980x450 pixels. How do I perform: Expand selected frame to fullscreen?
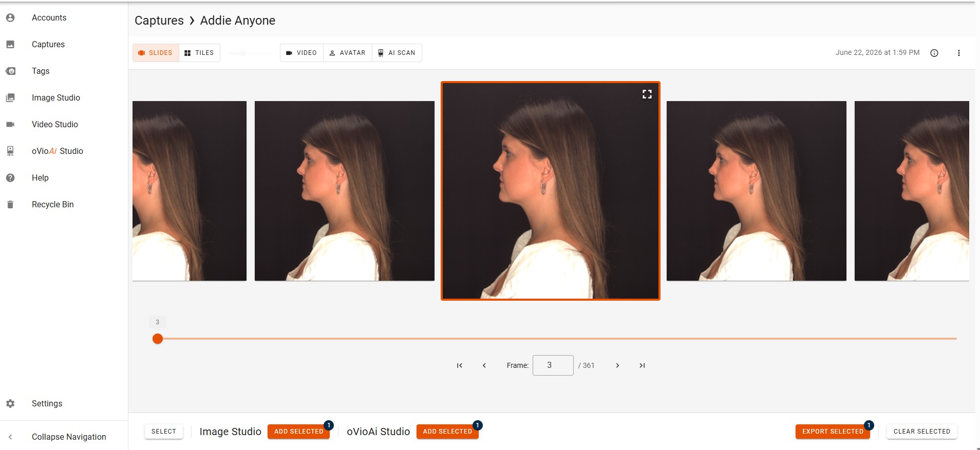point(647,94)
